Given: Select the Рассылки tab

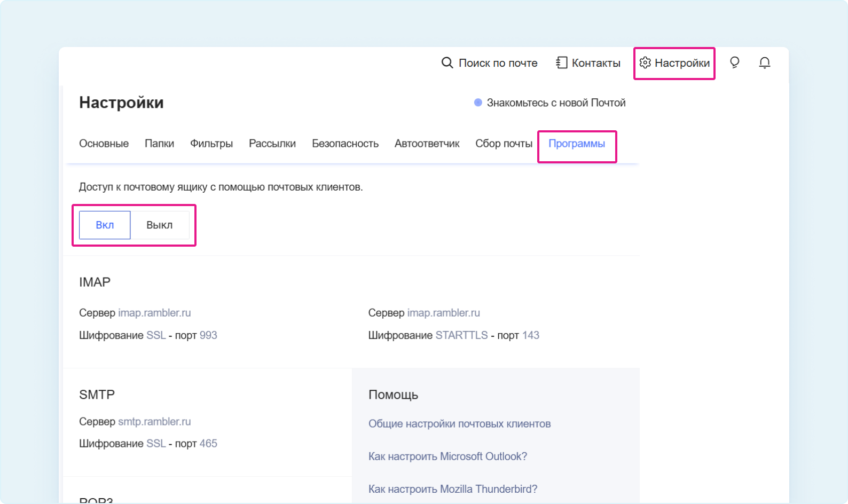Looking at the screenshot, I should 272,144.
